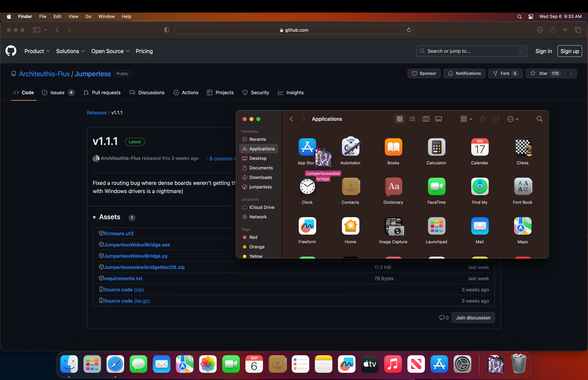Toggle Finder icon grid view

[399, 119]
